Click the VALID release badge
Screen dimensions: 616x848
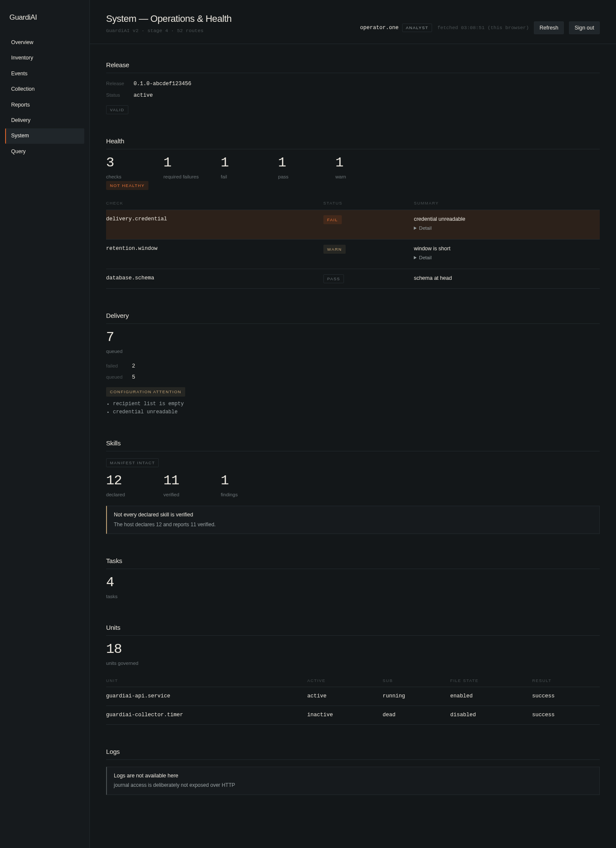pos(117,110)
